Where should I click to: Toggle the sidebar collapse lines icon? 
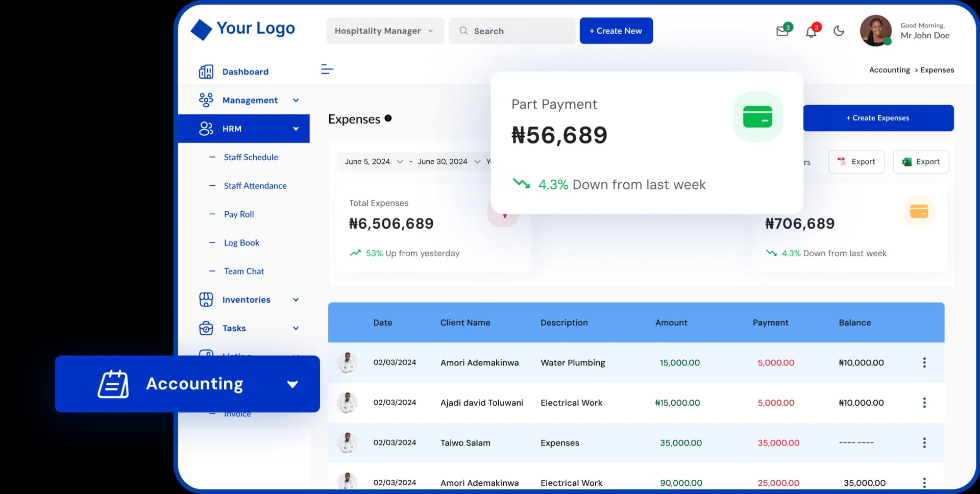pos(327,69)
